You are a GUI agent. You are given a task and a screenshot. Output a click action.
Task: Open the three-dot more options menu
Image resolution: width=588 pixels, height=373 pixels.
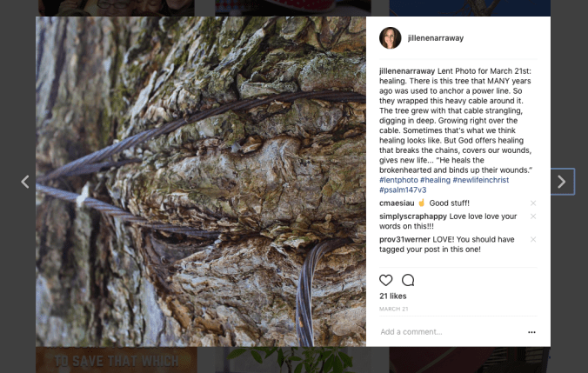pos(531,332)
